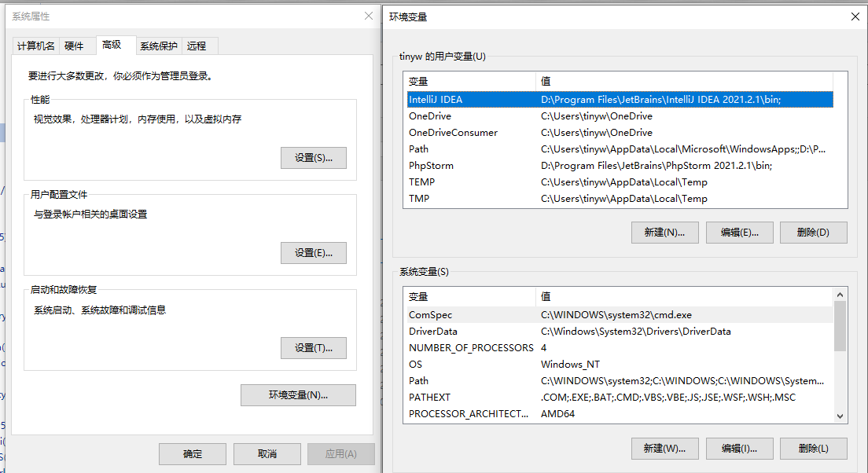Click 取消 in System Properties dialog
This screenshot has width=868, height=473.
tap(268, 453)
